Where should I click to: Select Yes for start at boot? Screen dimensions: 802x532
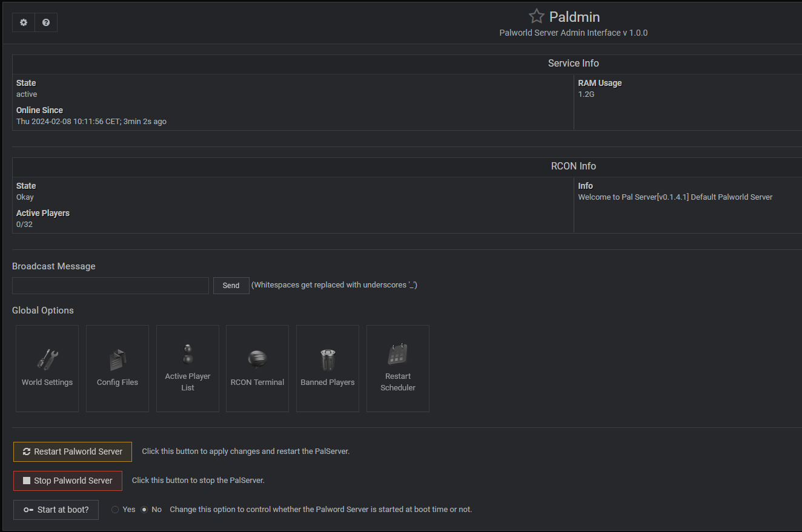(115, 510)
